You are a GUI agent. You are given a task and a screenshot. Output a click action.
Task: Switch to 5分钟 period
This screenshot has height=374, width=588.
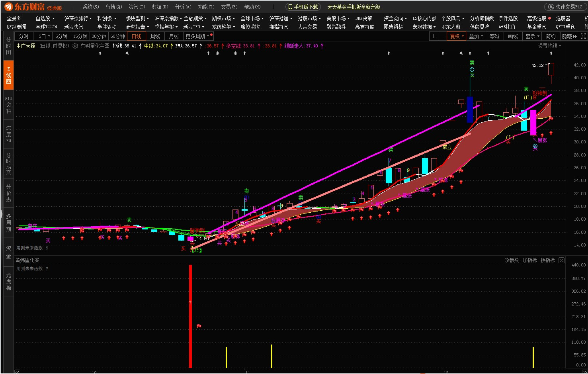[x=61, y=36]
